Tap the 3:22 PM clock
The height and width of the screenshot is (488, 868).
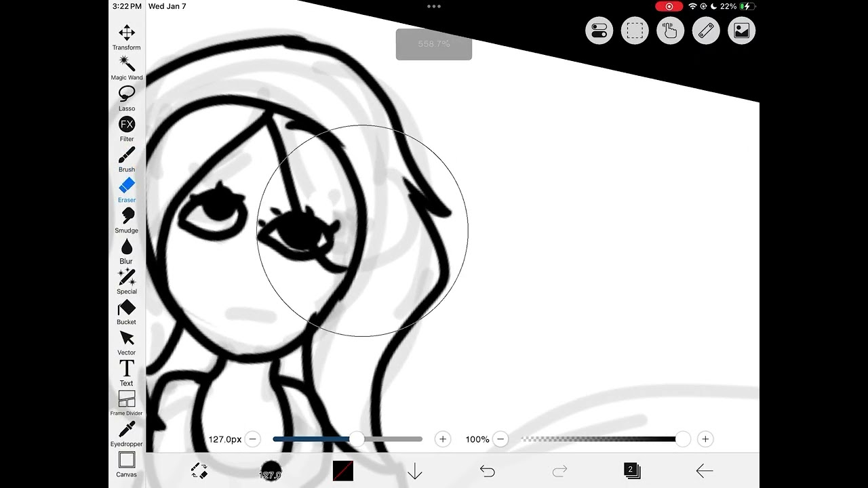(x=127, y=6)
